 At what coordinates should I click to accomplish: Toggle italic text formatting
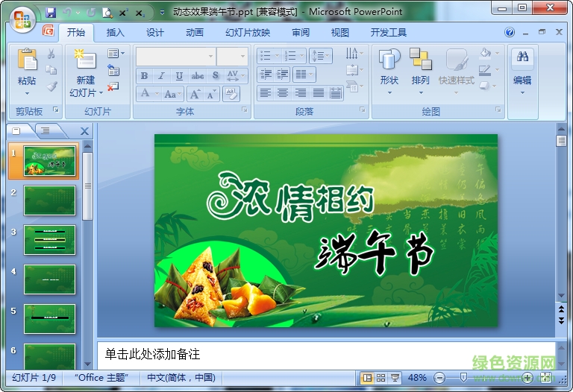coord(162,76)
